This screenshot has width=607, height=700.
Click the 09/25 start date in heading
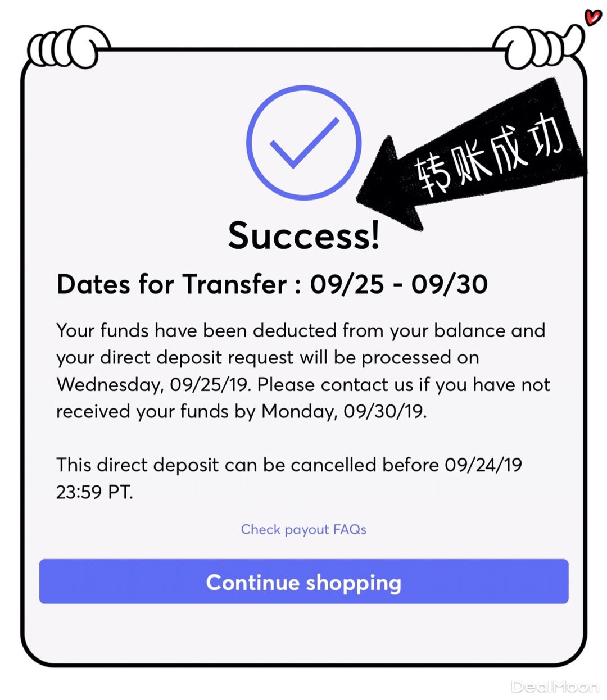point(347,285)
